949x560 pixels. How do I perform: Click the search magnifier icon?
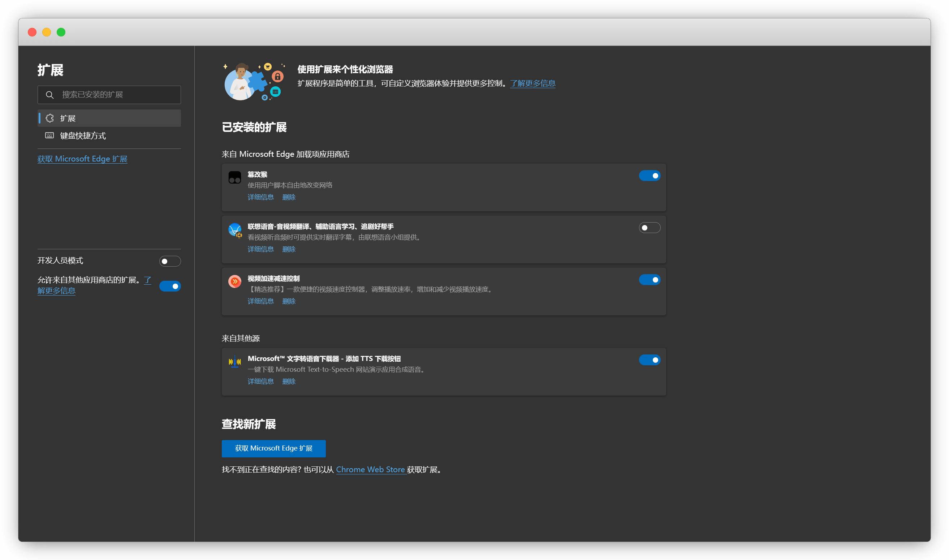pyautogui.click(x=49, y=95)
